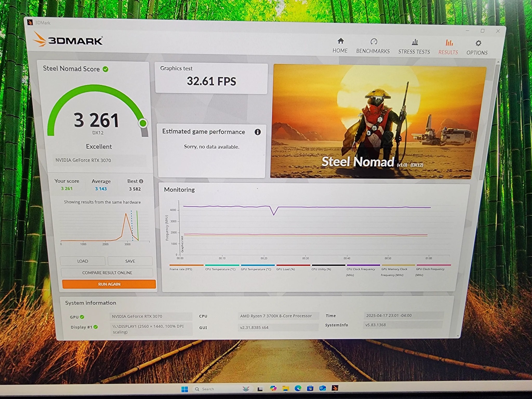532x399 pixels.
Task: Minimize the 3DMark window
Action: tap(468, 31)
